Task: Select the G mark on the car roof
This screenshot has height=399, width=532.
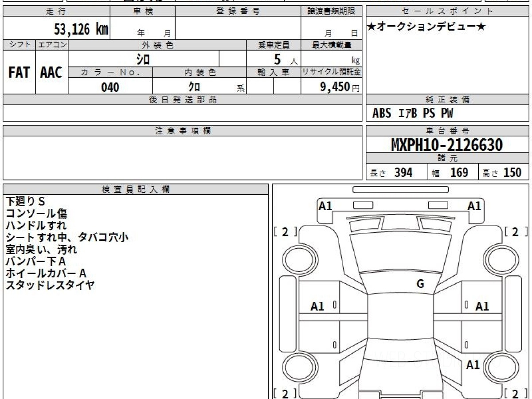Action: pos(420,284)
